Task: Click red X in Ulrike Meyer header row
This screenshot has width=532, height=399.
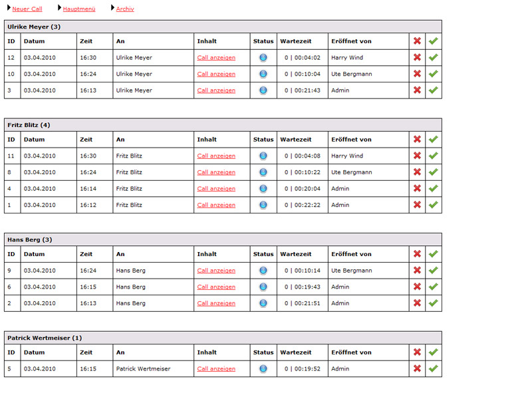Action: tap(418, 41)
